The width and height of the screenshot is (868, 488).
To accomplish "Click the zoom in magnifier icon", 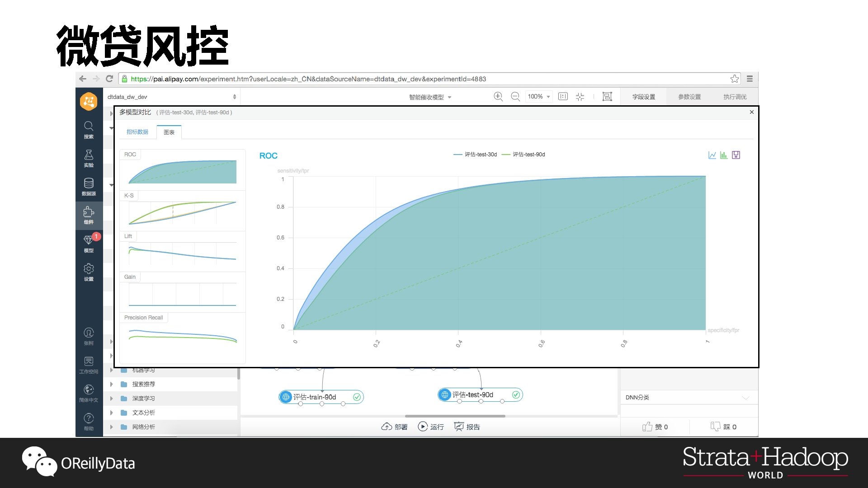I will click(498, 96).
